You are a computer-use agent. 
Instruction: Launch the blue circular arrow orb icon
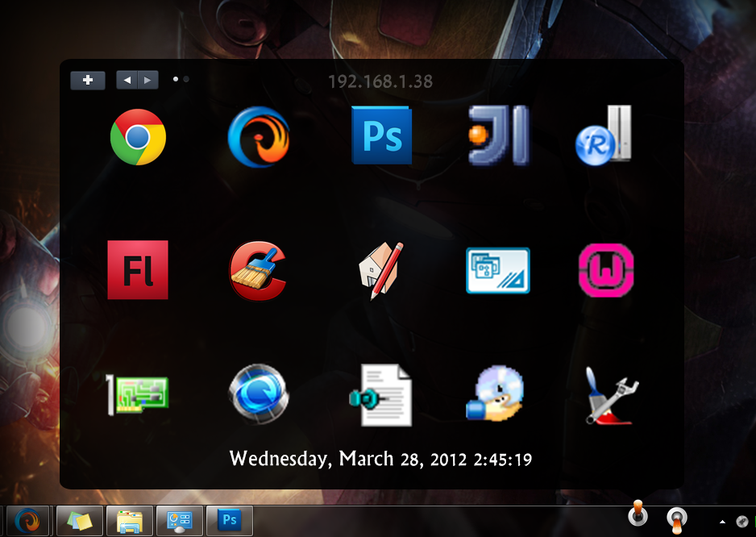click(259, 394)
